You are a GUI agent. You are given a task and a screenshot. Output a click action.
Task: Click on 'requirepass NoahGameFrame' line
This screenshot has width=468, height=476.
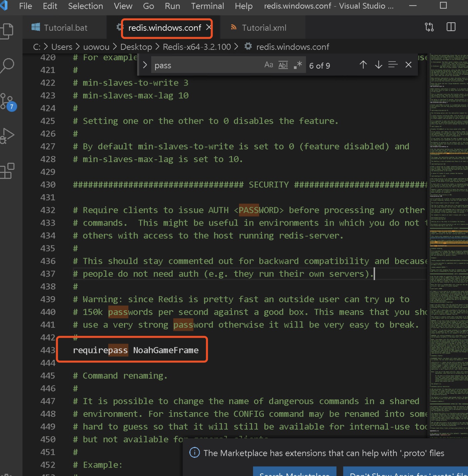[136, 350]
